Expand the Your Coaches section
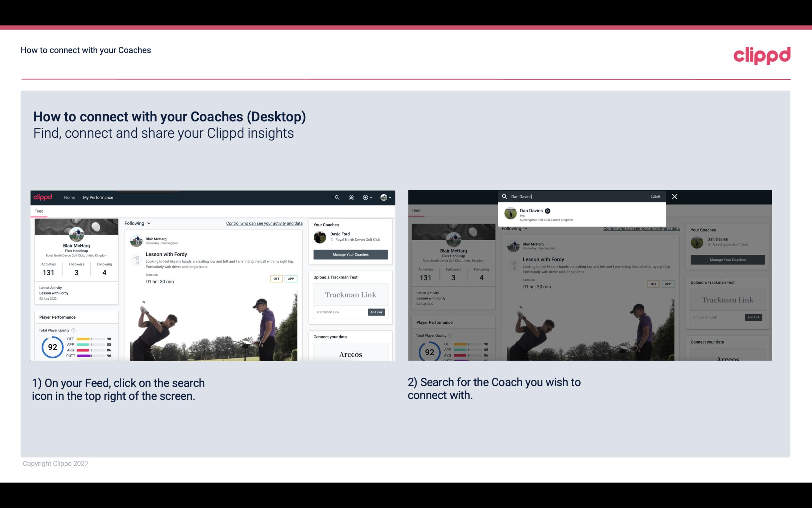The width and height of the screenshot is (812, 508). 326,224
